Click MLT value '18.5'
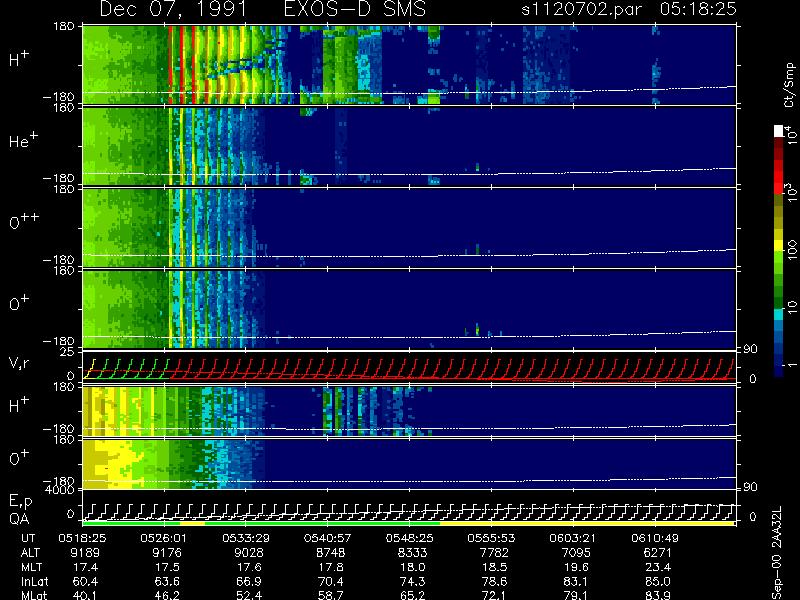Image resolution: width=800 pixels, height=600 pixels. tap(495, 567)
